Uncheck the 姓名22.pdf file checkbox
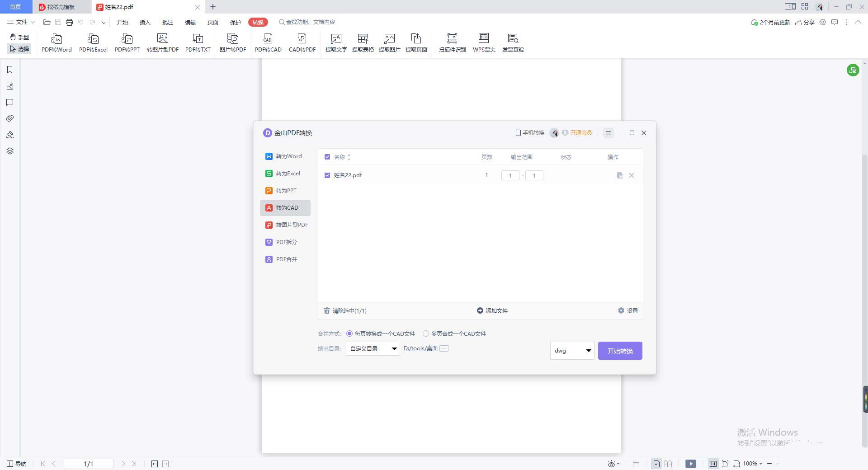 pyautogui.click(x=327, y=175)
